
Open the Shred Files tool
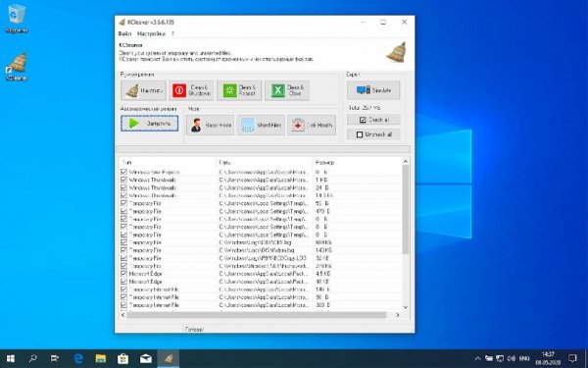pos(261,125)
